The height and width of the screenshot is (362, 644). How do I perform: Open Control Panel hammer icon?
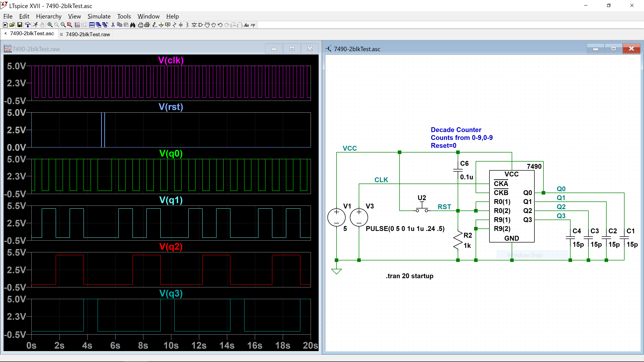28,25
